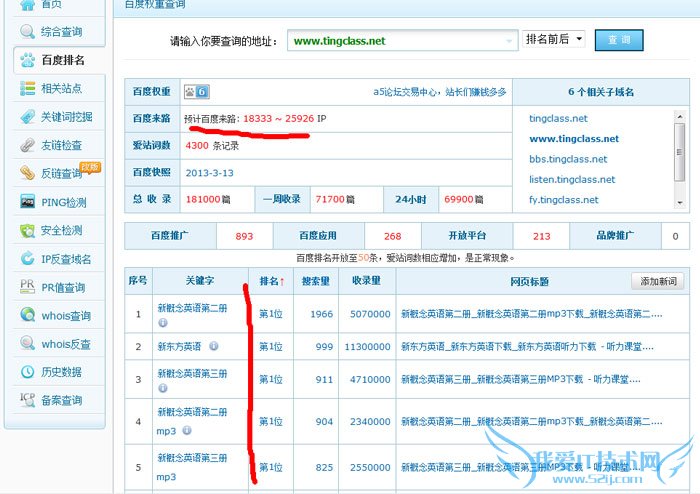700x494 pixels.
Task: Open the 排名前后 sort dropdown
Action: pyautogui.click(x=554, y=39)
